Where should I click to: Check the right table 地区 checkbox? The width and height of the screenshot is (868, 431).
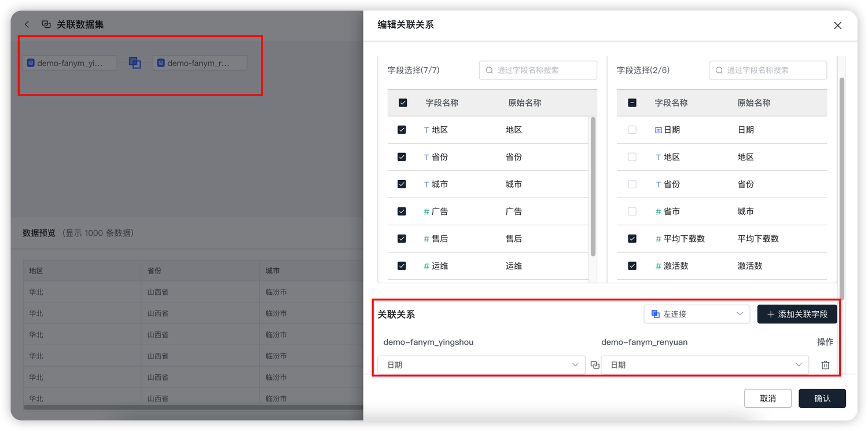[x=632, y=157]
